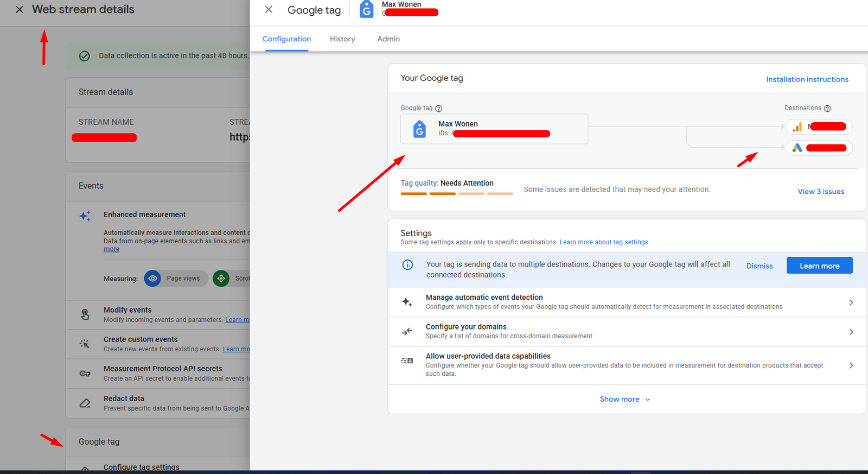
Task: Click the Google Ads destination icon
Action: [x=797, y=148]
